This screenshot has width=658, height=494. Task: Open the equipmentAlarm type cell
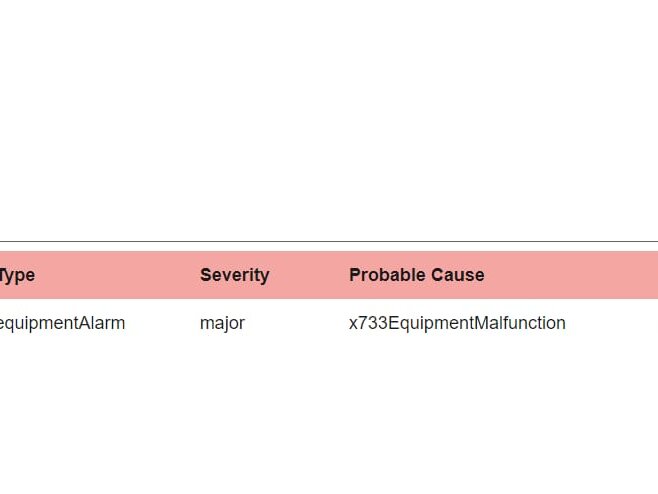62,323
